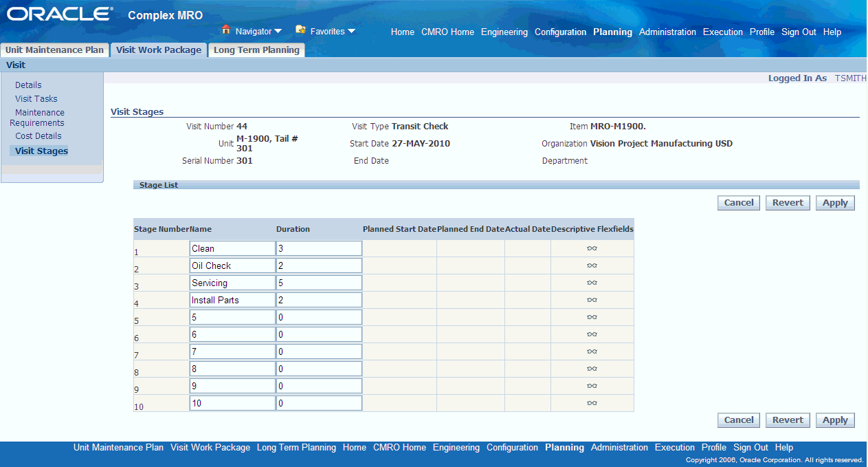
Task: Click duration field for Install Parts stage
Action: (x=319, y=300)
